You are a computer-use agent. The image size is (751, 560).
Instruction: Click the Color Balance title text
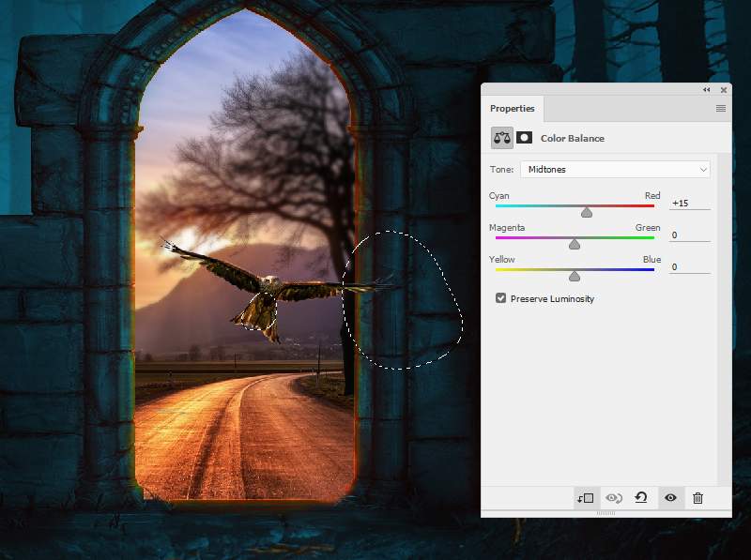pos(573,138)
